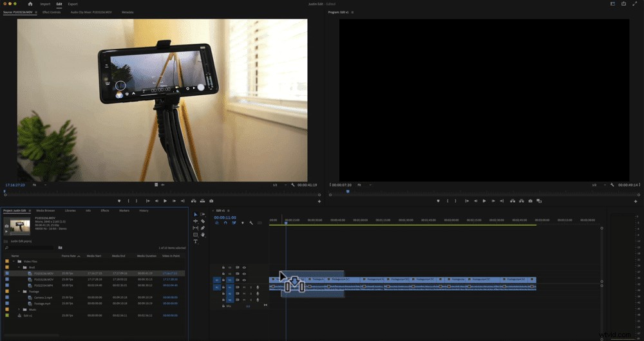
Task: Click Source monitor Play button
Action: 165,201
